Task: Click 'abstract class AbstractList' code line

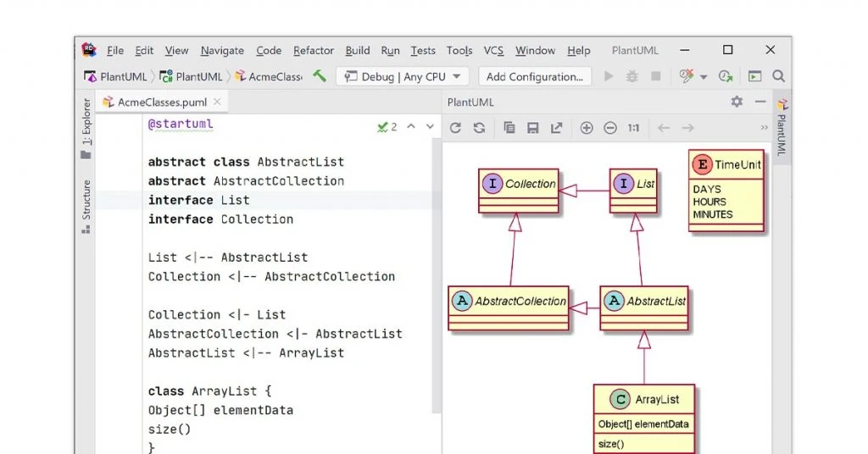Action: (246, 162)
